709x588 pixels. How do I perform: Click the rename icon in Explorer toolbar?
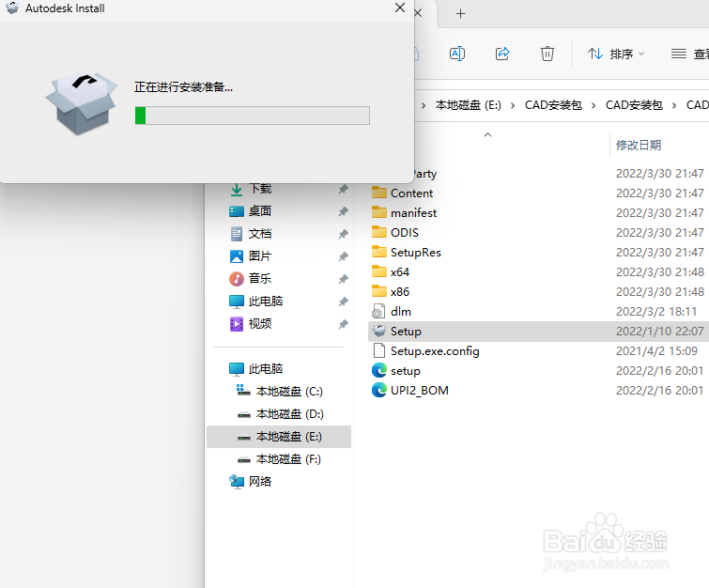(x=457, y=54)
